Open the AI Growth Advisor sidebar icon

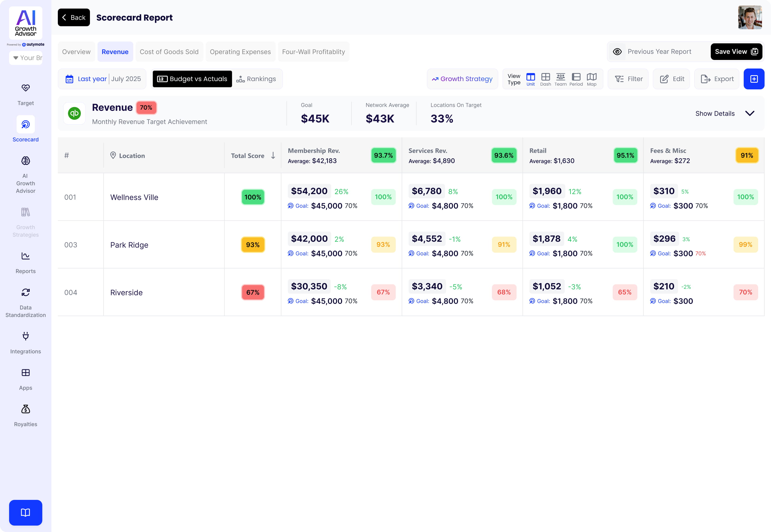(25, 161)
